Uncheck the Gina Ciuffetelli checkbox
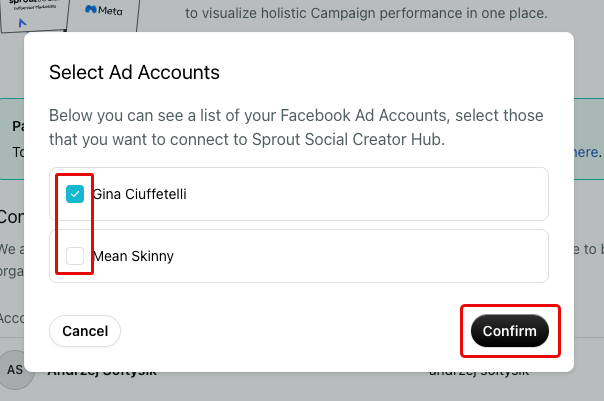The image size is (604, 401). click(75, 194)
